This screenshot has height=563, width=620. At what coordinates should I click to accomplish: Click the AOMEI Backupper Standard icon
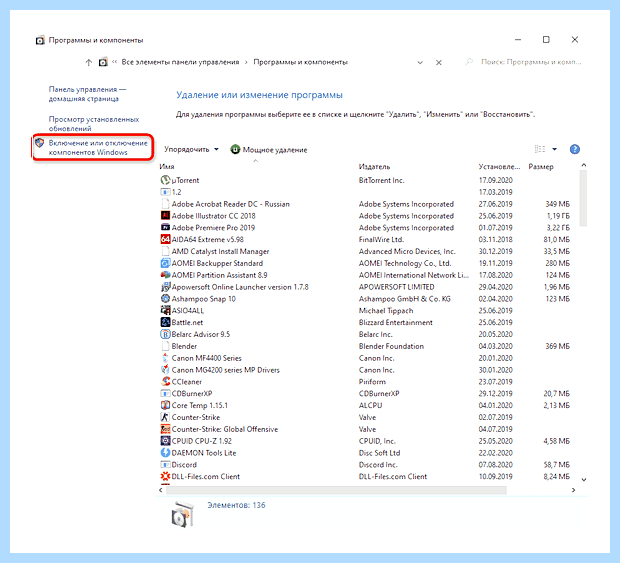pyautogui.click(x=165, y=263)
